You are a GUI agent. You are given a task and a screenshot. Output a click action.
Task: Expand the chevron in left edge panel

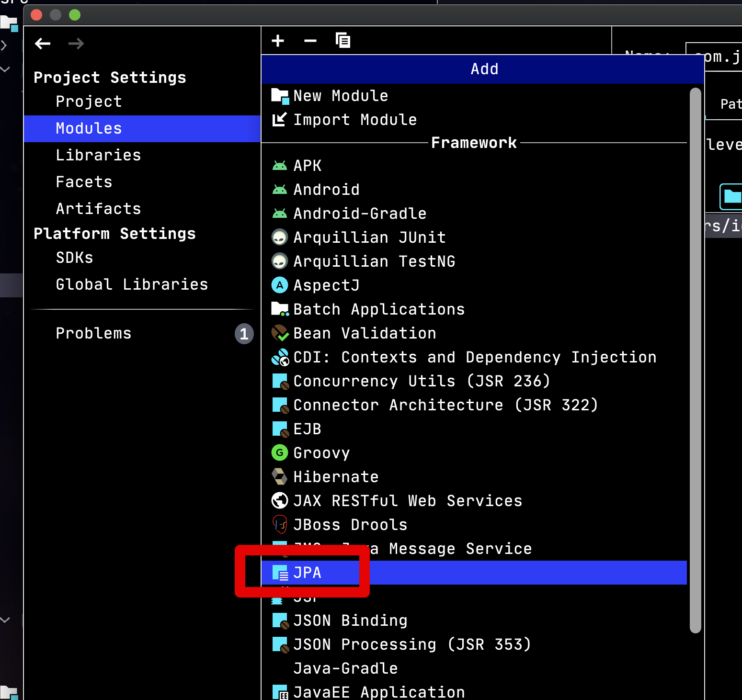[x=4, y=45]
